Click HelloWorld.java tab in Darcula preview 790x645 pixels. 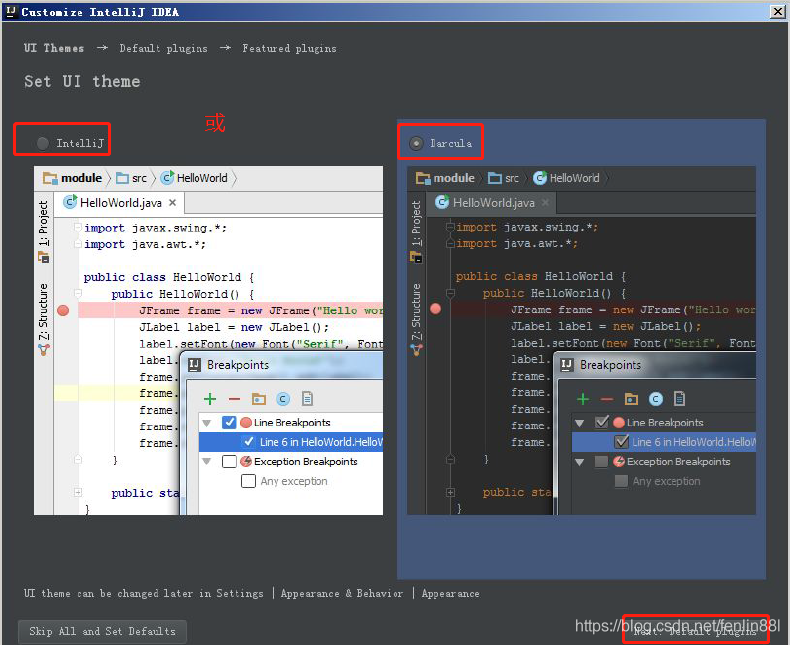click(491, 203)
